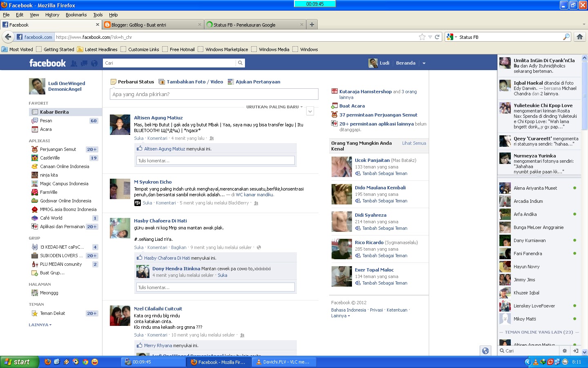Open chat with Alena Ariyanita Mueet
The height and width of the screenshot is (368, 588).
(538, 188)
